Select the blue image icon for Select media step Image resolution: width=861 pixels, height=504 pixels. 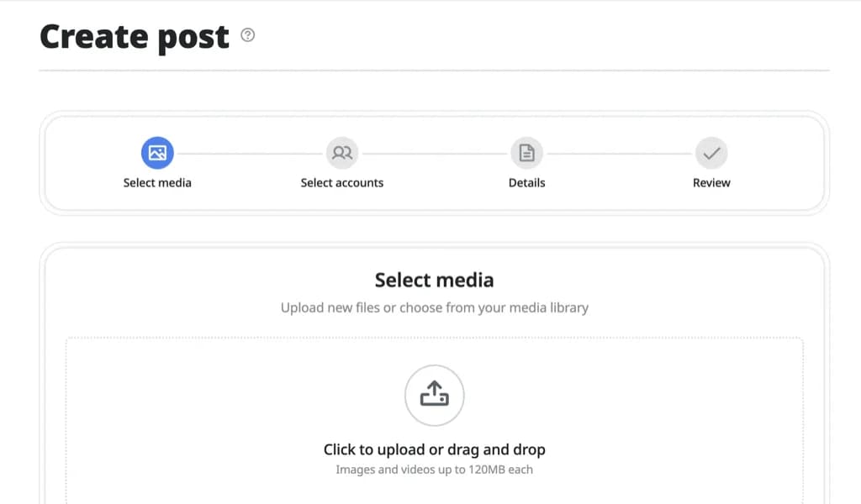[x=157, y=153]
